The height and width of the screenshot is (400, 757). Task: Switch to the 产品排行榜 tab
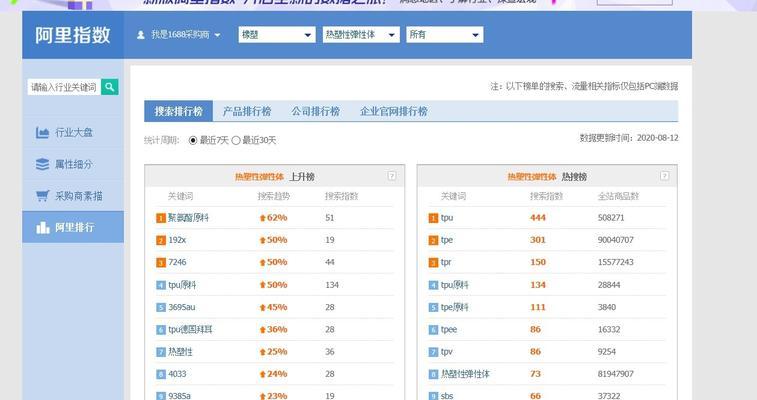247,111
